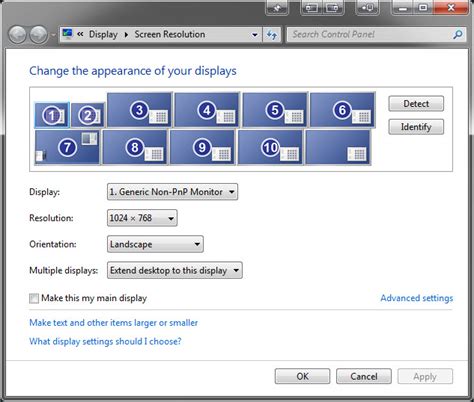Select display monitor 10 thumbnail

click(270, 147)
